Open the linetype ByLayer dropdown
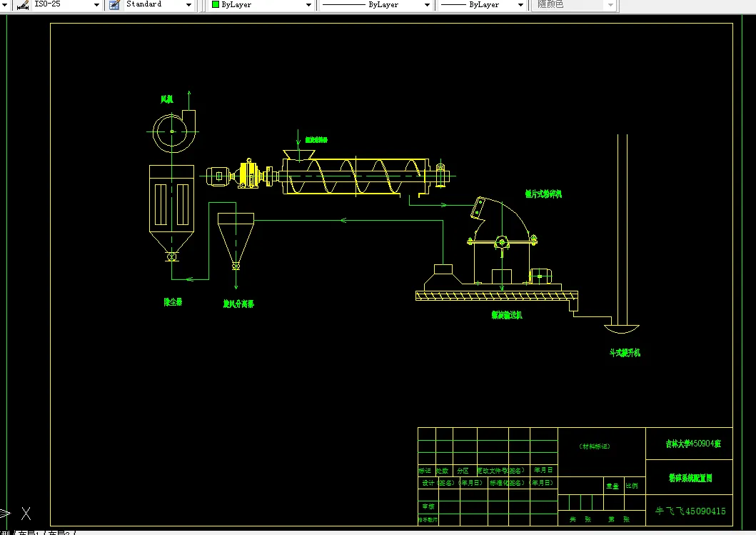Viewport: 756px width, 535px height. (427, 5)
